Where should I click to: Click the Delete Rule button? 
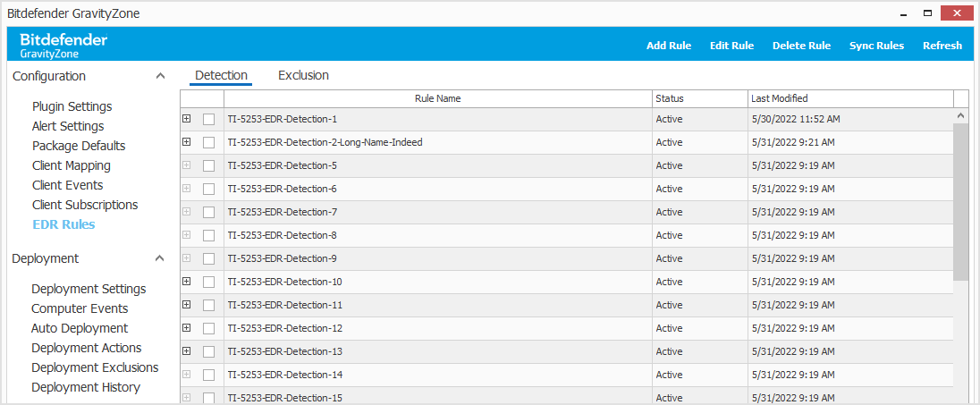coord(801,46)
